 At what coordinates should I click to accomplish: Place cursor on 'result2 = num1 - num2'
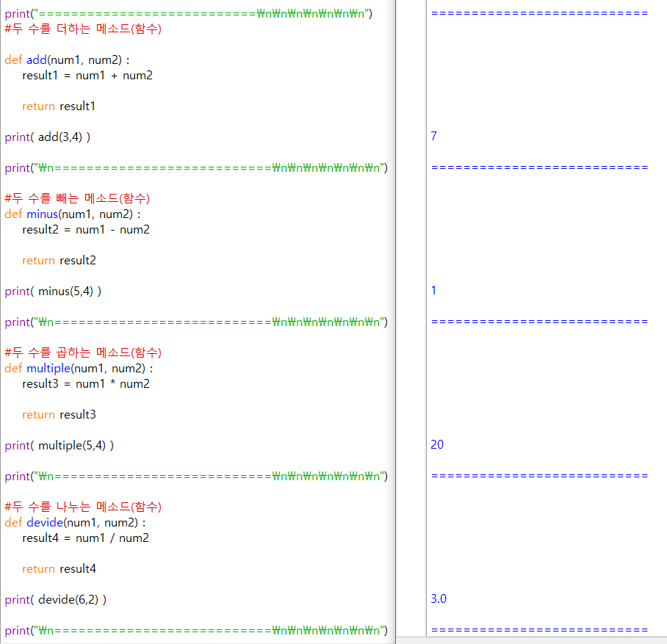point(86,230)
